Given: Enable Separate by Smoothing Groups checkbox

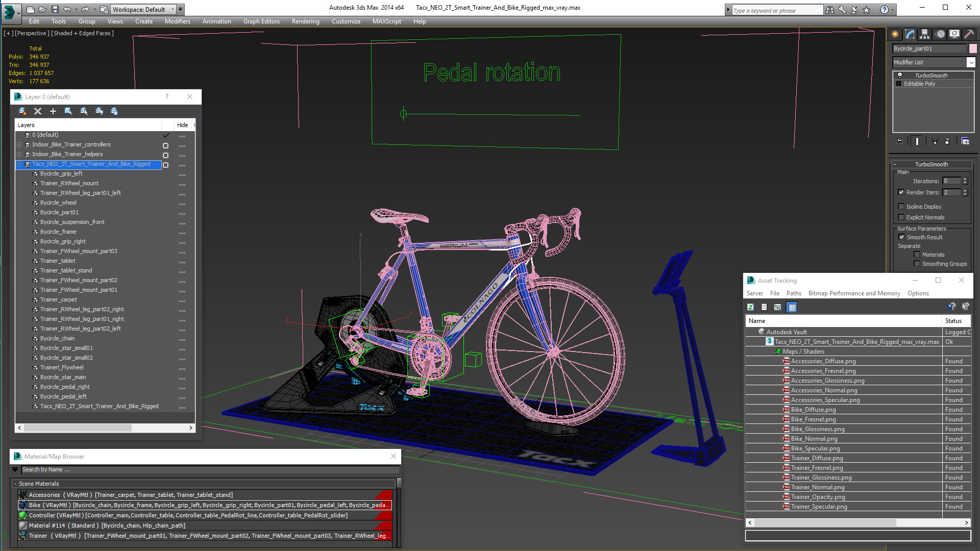Looking at the screenshot, I should pyautogui.click(x=917, y=264).
